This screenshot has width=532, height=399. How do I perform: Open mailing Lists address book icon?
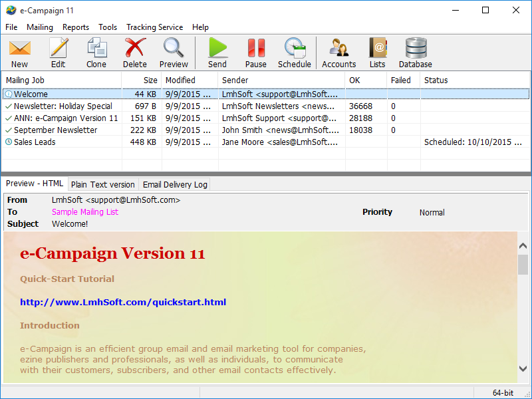(x=378, y=53)
